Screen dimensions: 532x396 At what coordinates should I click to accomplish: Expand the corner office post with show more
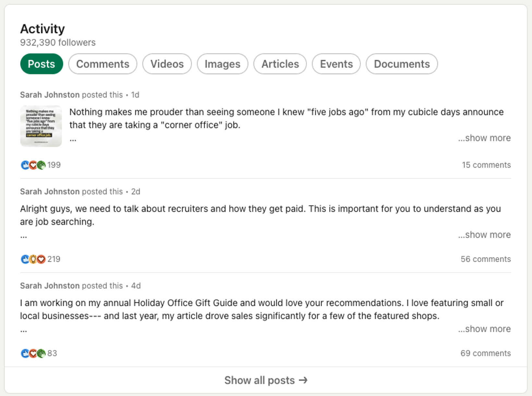pyautogui.click(x=484, y=138)
